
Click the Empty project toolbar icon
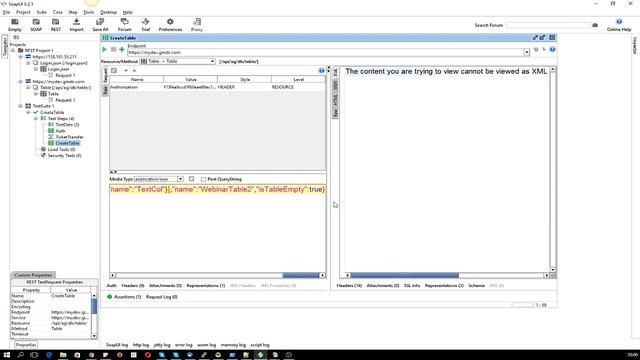pyautogui.click(x=15, y=22)
